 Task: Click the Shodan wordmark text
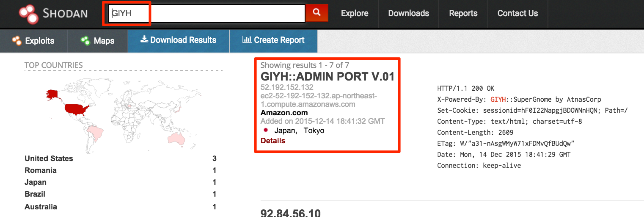click(65, 14)
